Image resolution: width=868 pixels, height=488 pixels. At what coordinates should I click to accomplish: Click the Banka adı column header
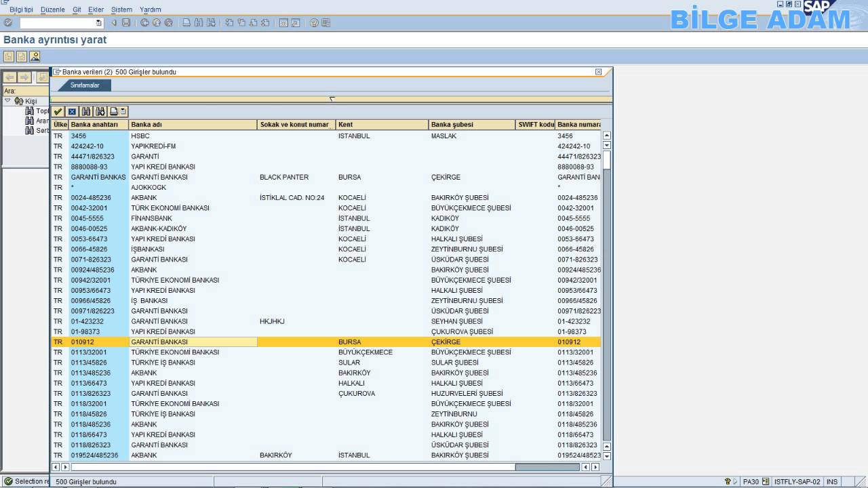click(193, 125)
